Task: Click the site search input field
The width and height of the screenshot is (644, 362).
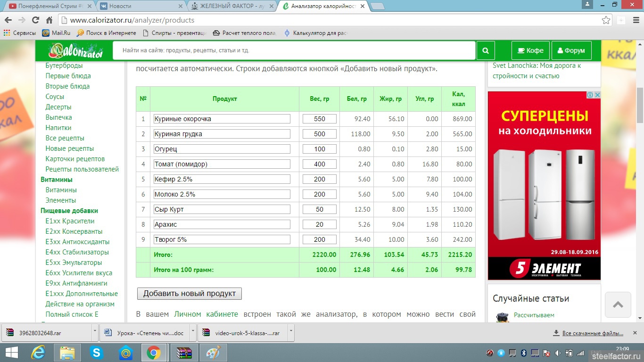Action: [x=294, y=50]
